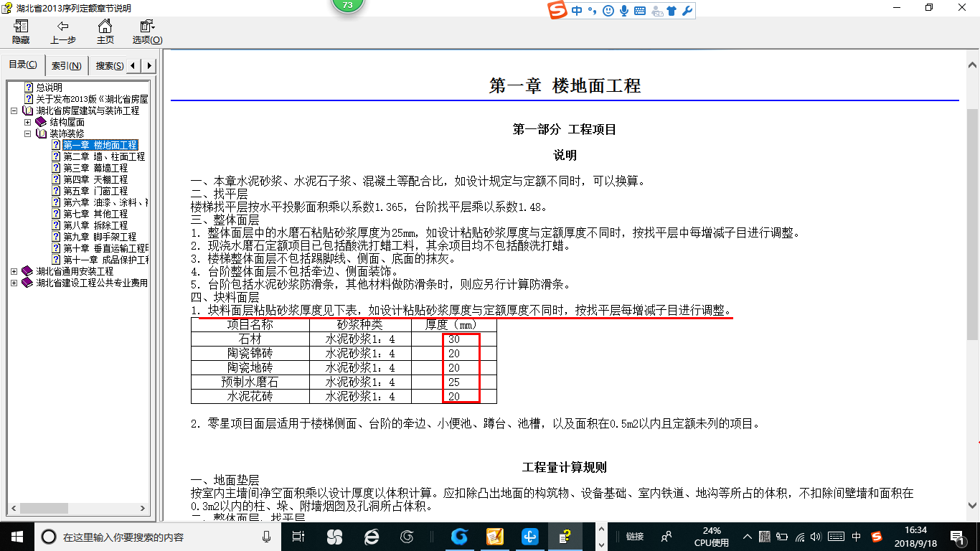Open 第七章 其他工程 chapter

[x=95, y=214]
